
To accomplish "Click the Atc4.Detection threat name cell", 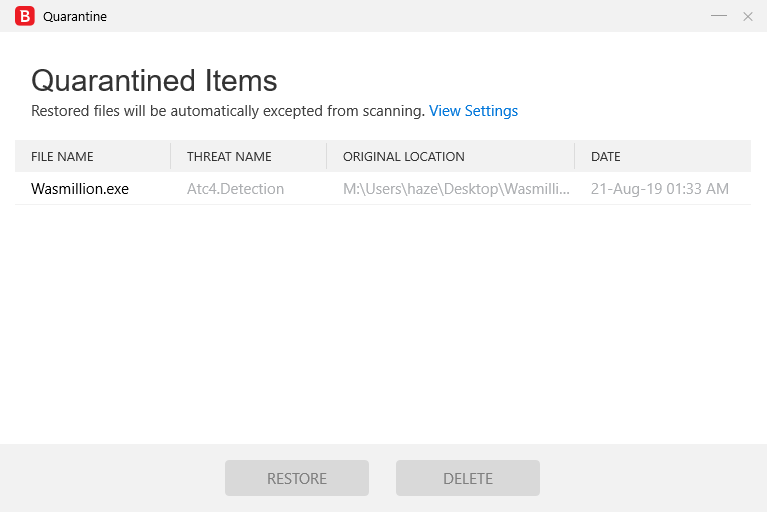I will [235, 188].
